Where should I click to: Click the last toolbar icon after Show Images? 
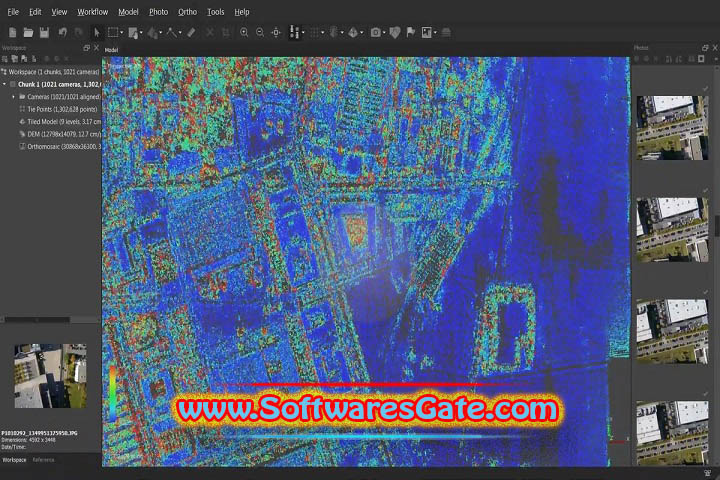point(445,32)
